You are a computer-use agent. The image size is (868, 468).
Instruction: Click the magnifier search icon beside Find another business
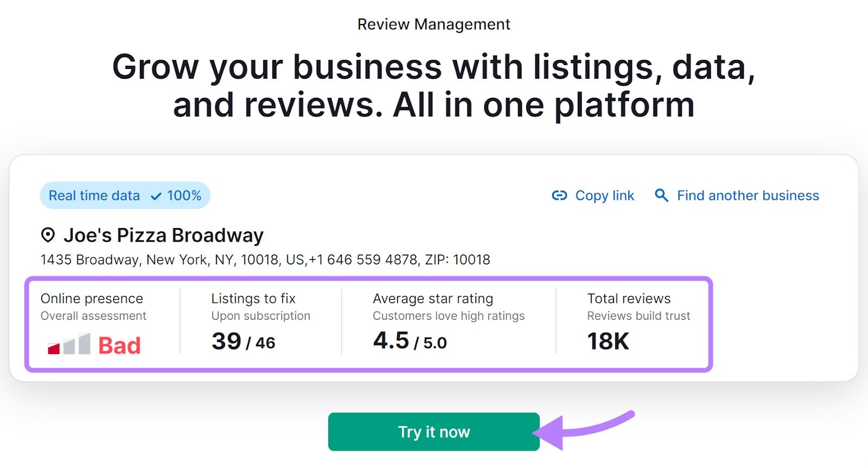point(661,195)
